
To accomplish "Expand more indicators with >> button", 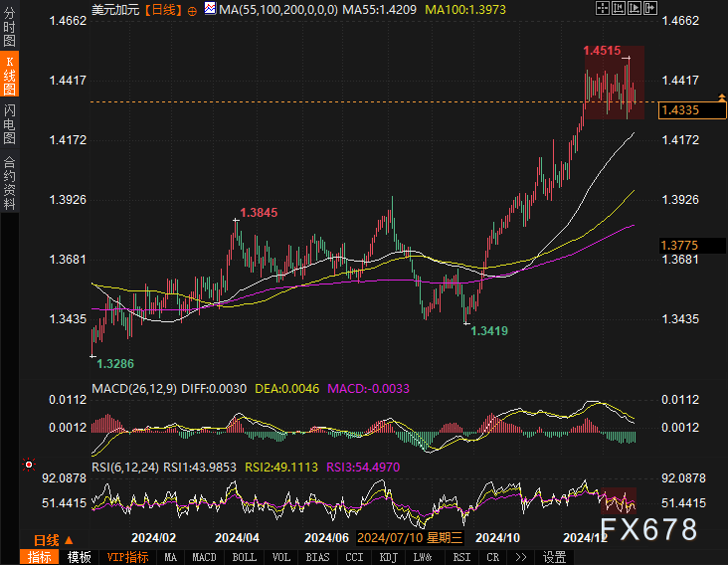I will (x=521, y=557).
